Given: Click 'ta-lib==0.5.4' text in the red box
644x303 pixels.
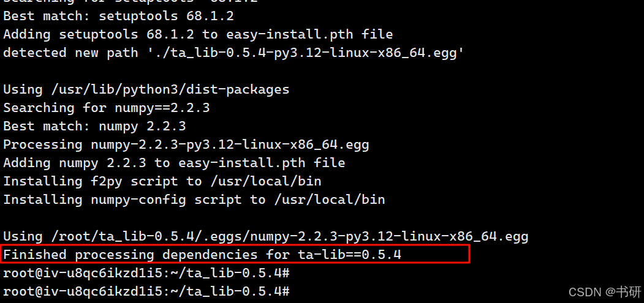Looking at the screenshot, I should tap(349, 255).
